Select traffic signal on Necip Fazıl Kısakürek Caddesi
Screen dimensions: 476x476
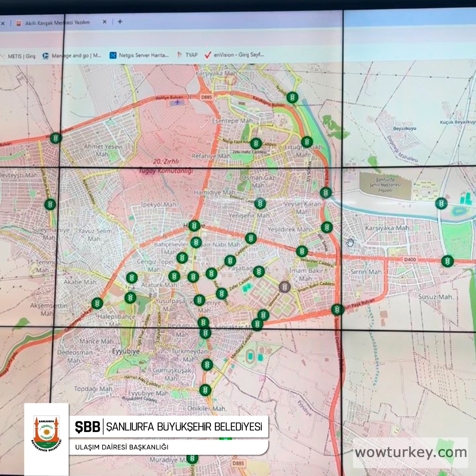(256, 143)
